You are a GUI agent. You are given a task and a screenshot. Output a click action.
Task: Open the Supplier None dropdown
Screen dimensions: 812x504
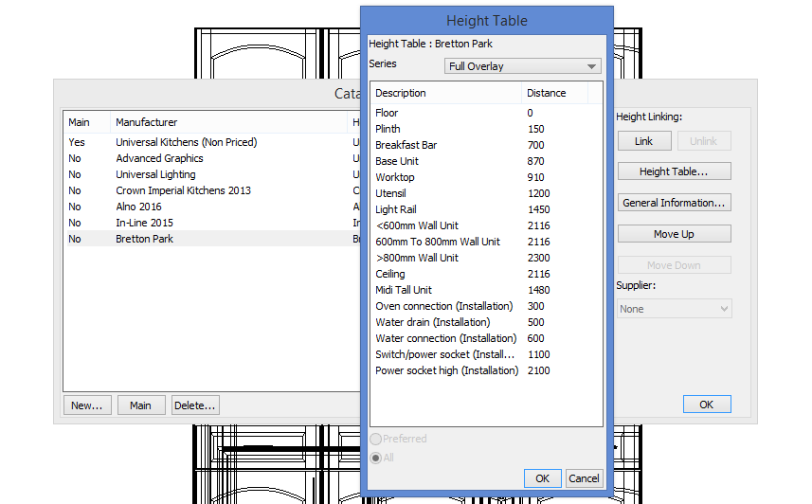coord(674,309)
